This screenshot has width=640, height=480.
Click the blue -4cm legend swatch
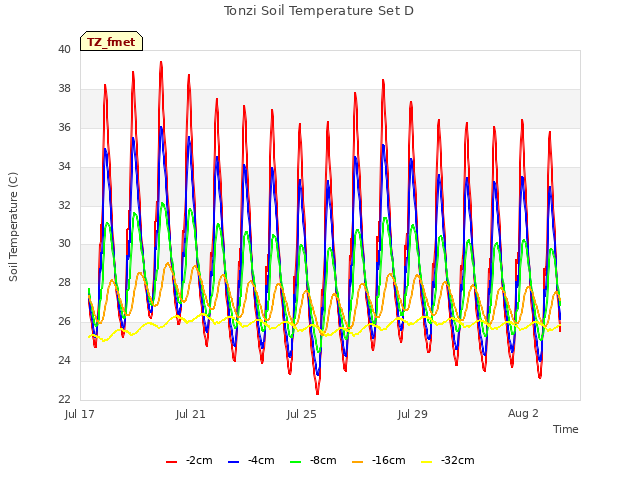(233, 462)
